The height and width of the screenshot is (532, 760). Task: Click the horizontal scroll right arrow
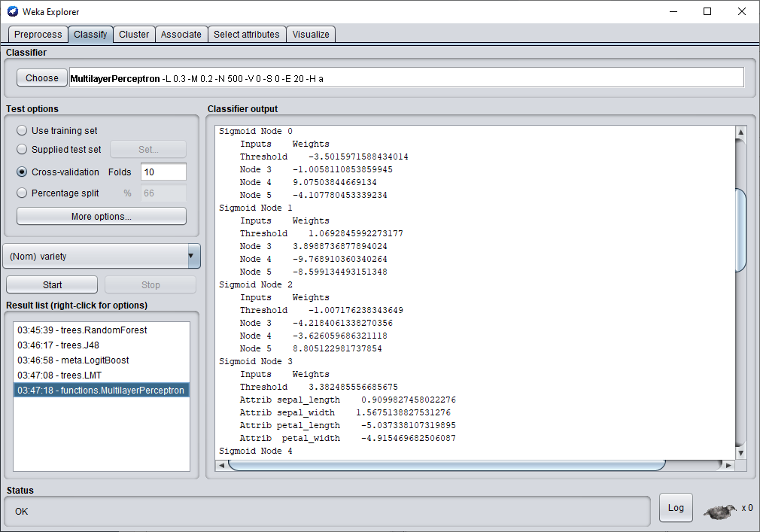tap(728, 466)
